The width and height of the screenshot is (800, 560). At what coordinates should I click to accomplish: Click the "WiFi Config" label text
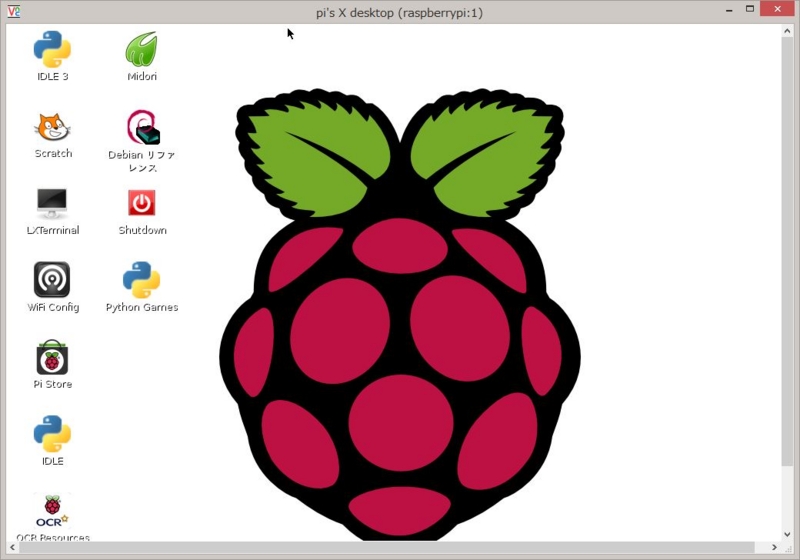point(53,307)
